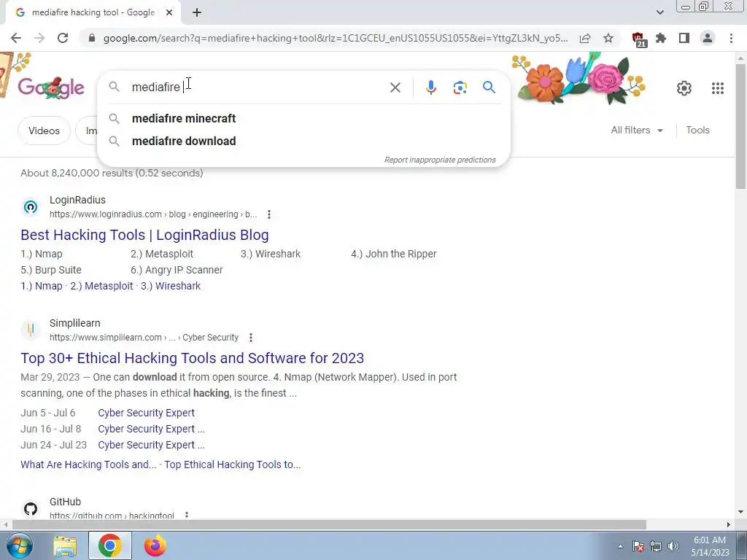Click Report inappropriate predictions

440,160
